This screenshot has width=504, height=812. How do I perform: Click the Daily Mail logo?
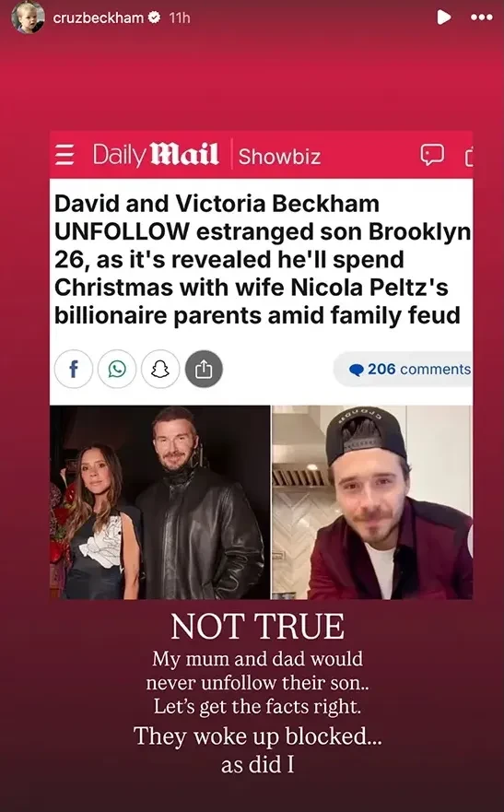155,155
